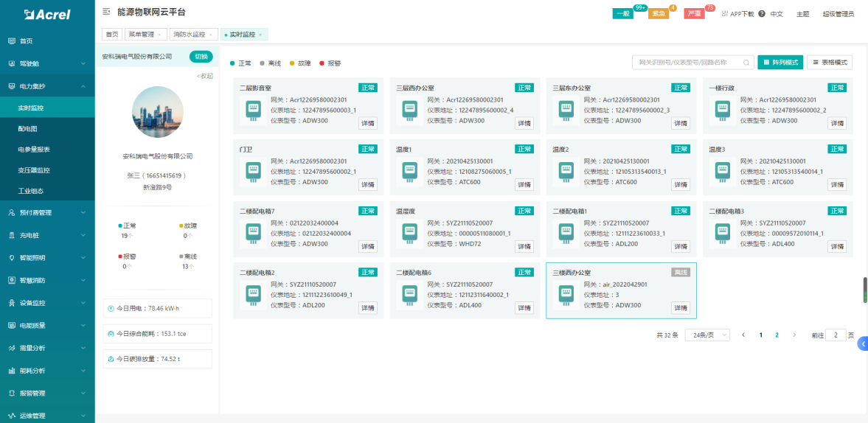Toggle the 离线 status legend filter
868x423 pixels.
273,63
